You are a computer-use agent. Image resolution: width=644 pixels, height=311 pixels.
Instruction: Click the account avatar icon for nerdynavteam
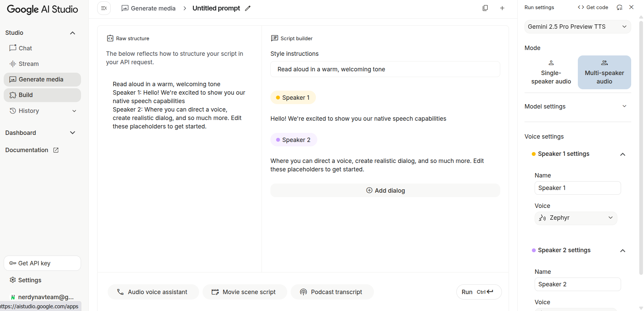click(x=13, y=297)
